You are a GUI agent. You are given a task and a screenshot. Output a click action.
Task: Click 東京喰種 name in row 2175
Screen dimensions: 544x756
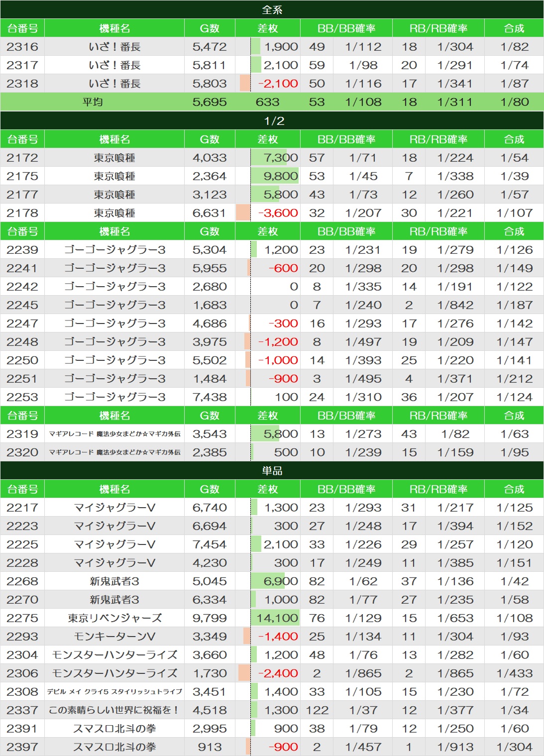pyautogui.click(x=114, y=176)
